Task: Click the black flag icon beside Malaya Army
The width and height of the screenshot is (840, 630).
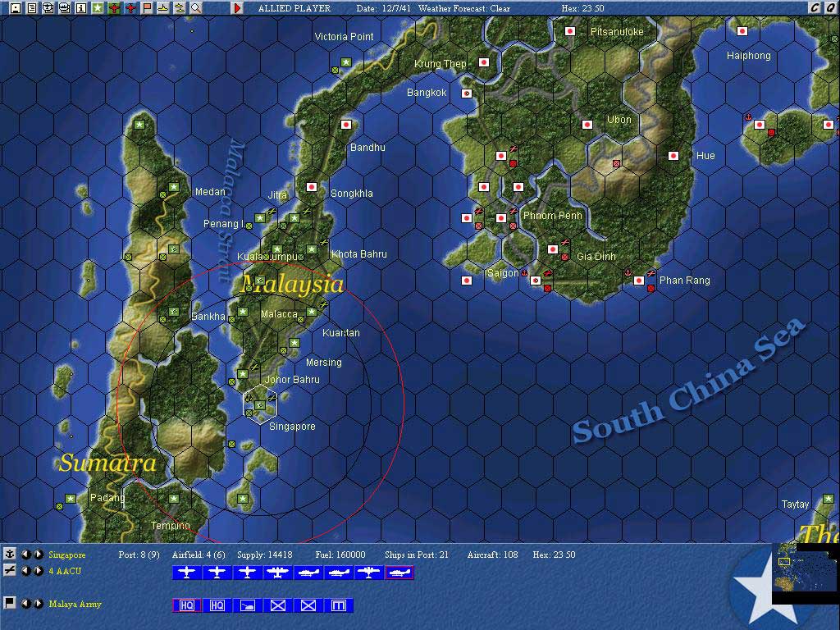Action: tap(9, 603)
